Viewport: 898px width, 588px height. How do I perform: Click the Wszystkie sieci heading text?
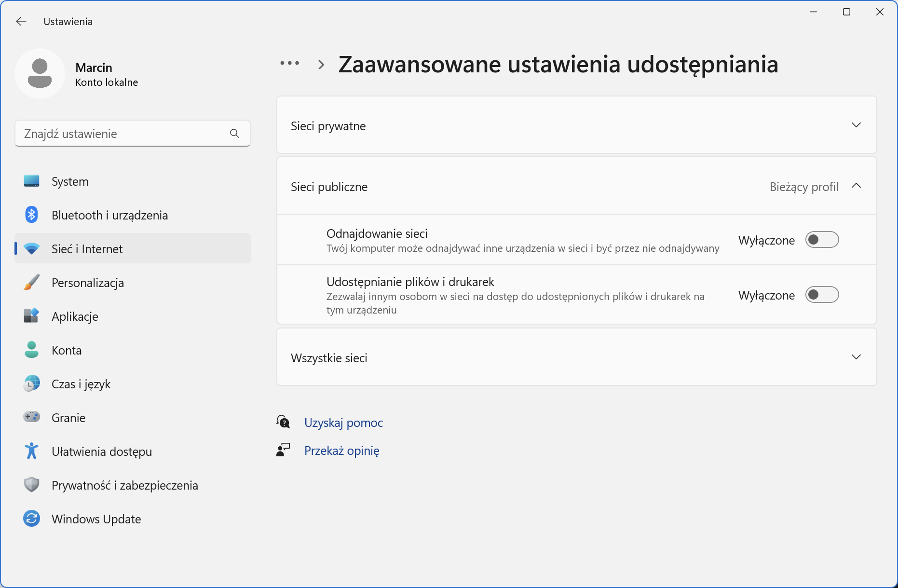click(329, 358)
